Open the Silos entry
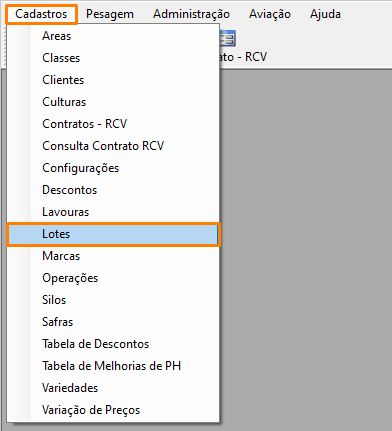 coord(113,300)
